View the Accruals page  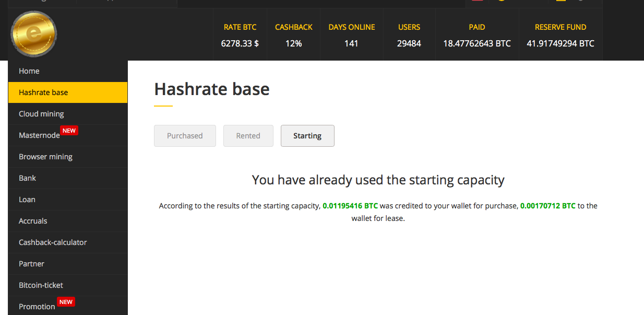68,221
